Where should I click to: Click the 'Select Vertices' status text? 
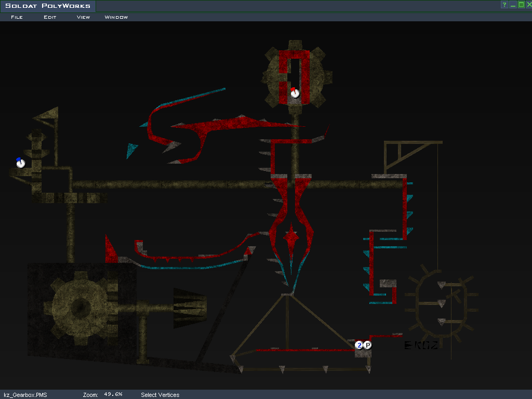point(160,395)
